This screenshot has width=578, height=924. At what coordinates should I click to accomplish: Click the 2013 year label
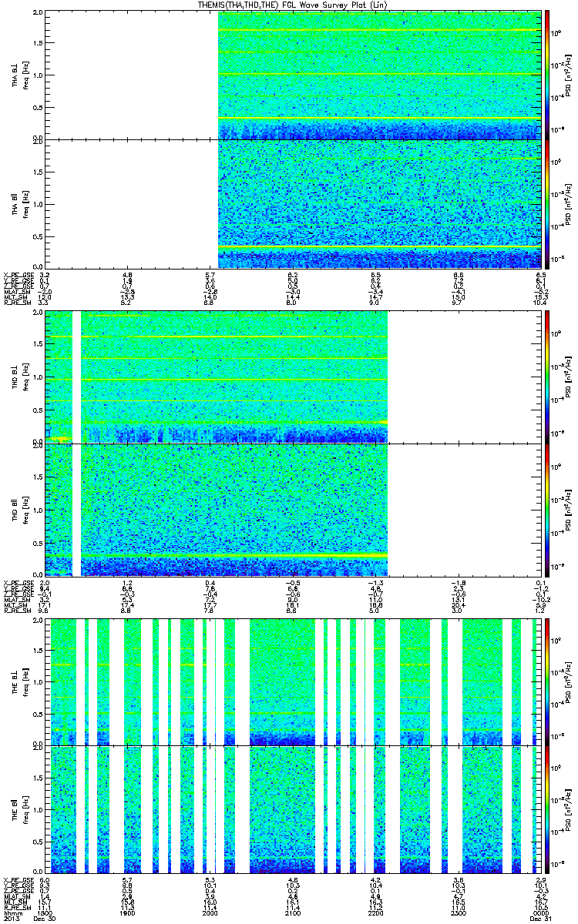pyautogui.click(x=10, y=918)
